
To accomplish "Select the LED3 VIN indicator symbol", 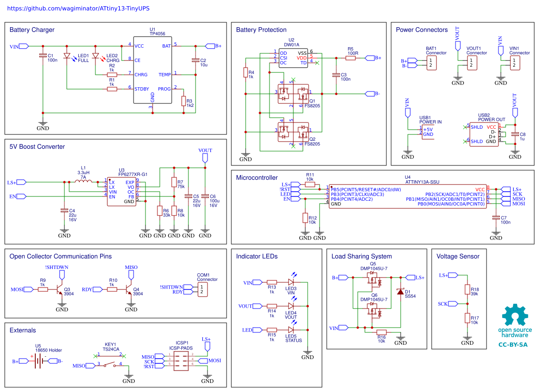I will coord(291,282).
